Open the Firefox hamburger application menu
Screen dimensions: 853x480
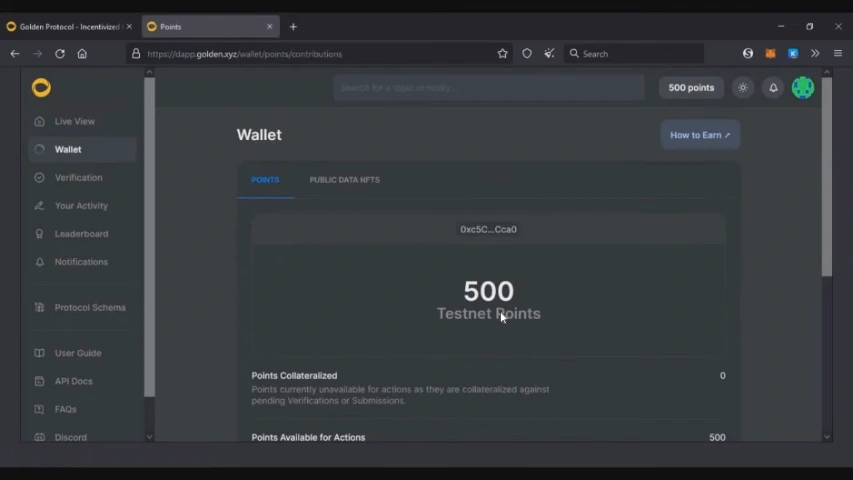click(838, 54)
